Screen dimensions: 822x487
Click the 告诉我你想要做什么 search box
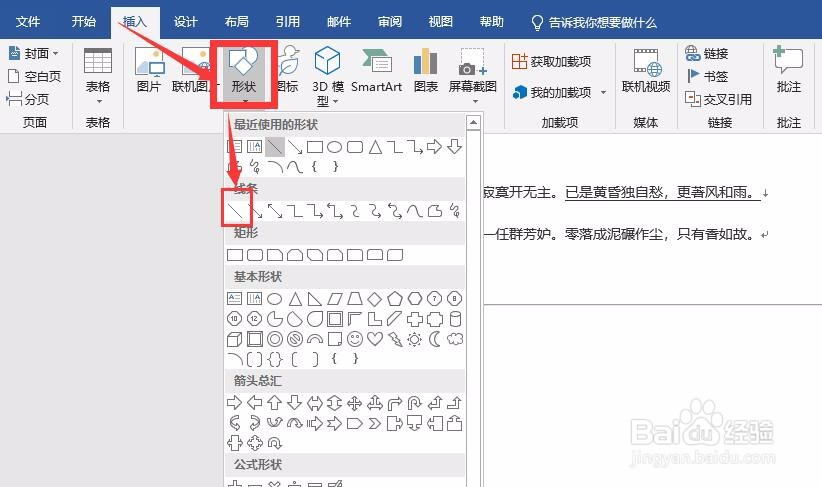[x=594, y=23]
